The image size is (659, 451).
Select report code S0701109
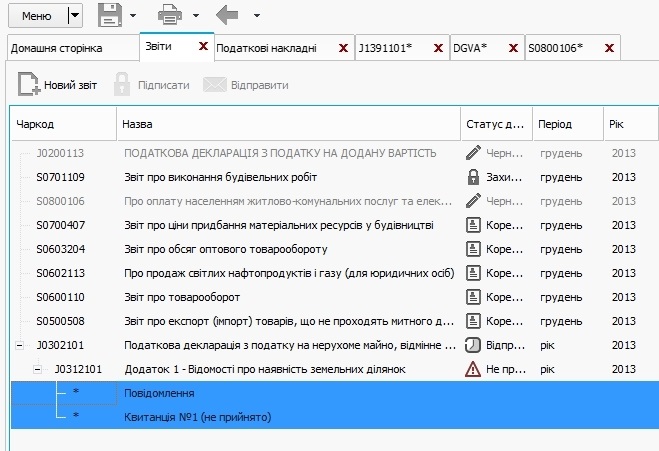point(60,177)
